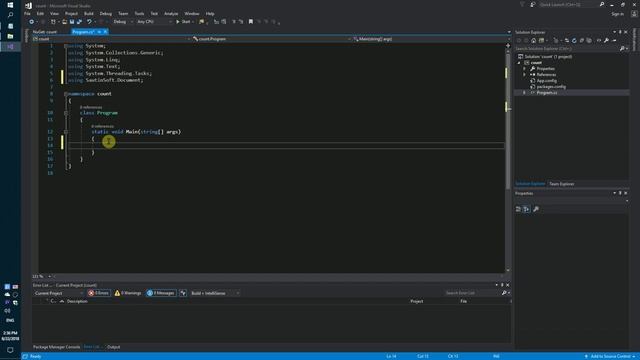Switch to the Team Explorer tab
This screenshot has height=360, width=640.
562,184
